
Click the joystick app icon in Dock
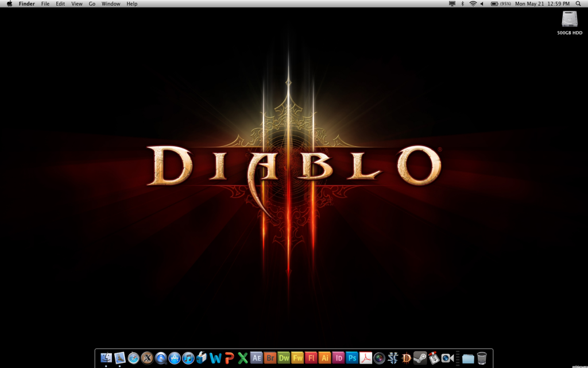click(x=434, y=358)
